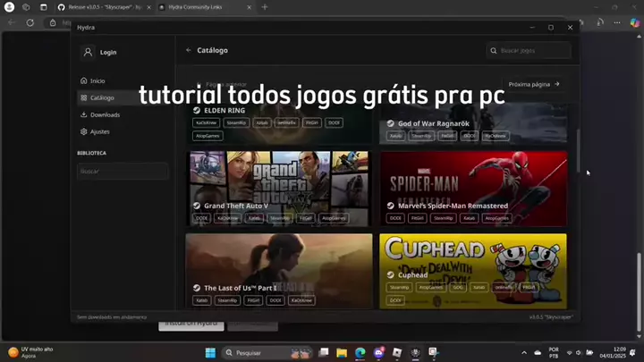Click the Login user avatar icon
This screenshot has height=362, width=644.
click(x=86, y=52)
